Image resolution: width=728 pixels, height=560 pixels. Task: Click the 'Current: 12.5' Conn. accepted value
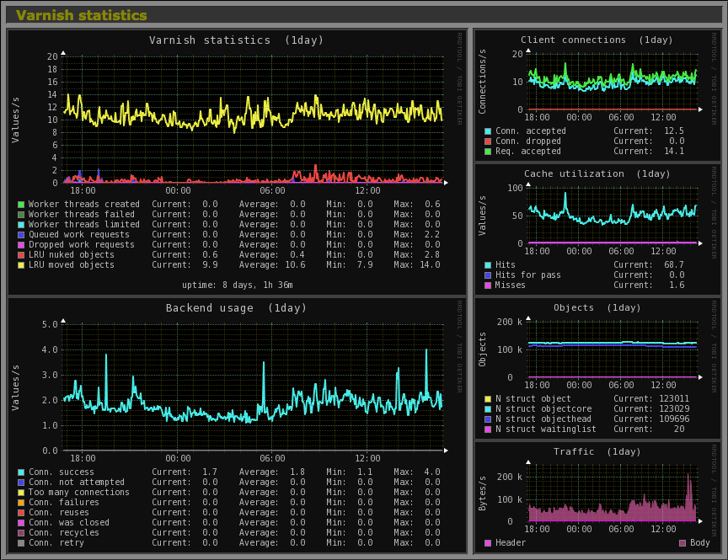click(649, 131)
